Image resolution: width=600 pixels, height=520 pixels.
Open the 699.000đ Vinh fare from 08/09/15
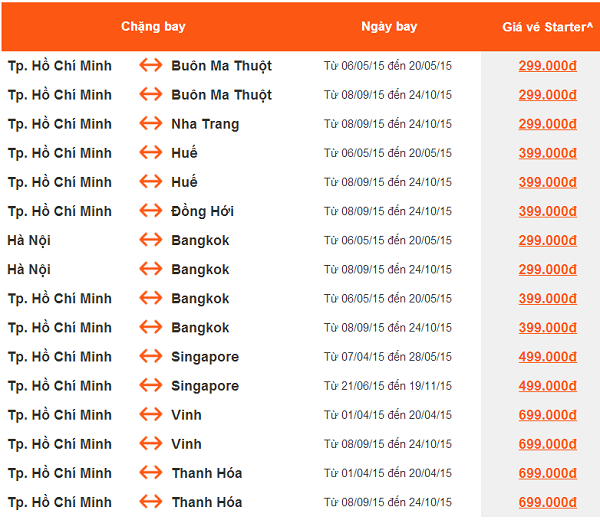click(x=548, y=444)
